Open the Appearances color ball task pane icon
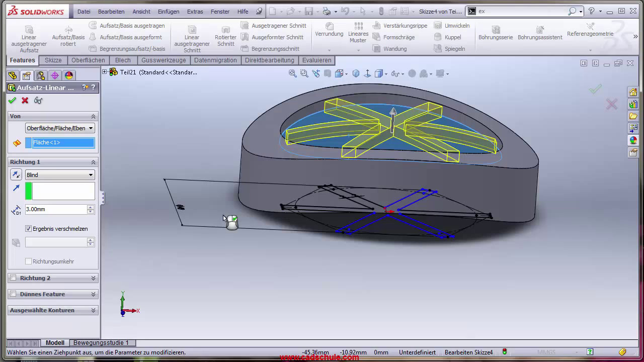This screenshot has height=362, width=644. (633, 140)
